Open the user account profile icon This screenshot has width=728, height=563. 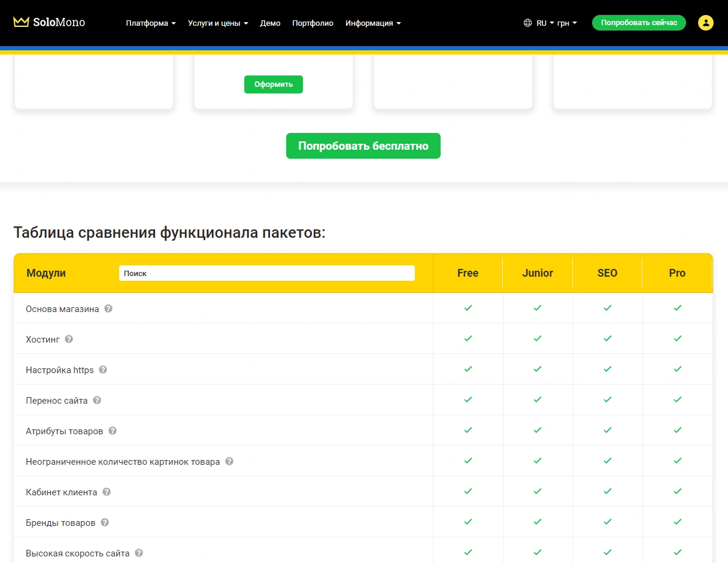point(706,23)
